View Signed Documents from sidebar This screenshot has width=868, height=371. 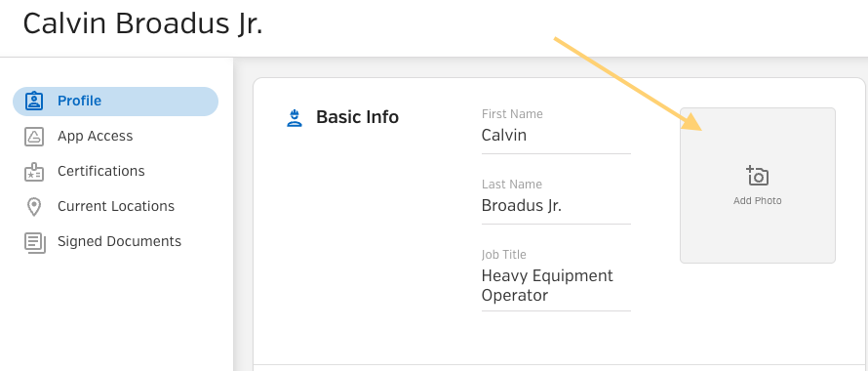pos(116,242)
